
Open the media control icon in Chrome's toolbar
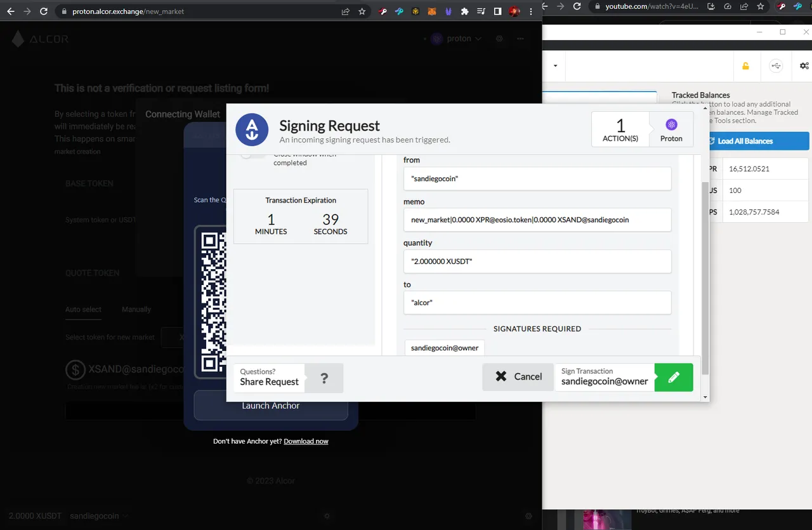[x=481, y=11]
